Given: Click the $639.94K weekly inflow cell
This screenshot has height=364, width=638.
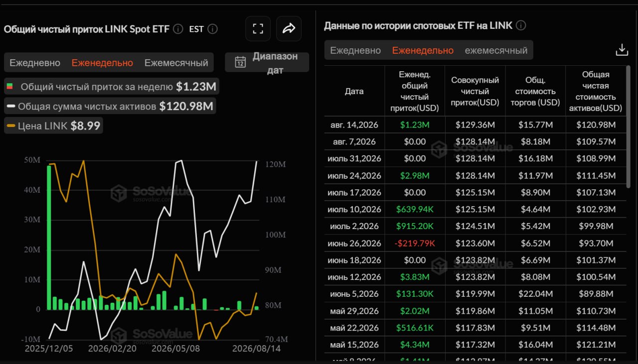Looking at the screenshot, I should pyautogui.click(x=415, y=210).
